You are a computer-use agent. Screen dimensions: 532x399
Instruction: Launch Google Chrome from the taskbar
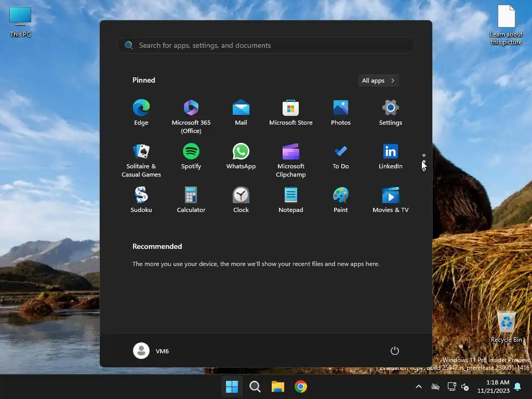pos(301,387)
